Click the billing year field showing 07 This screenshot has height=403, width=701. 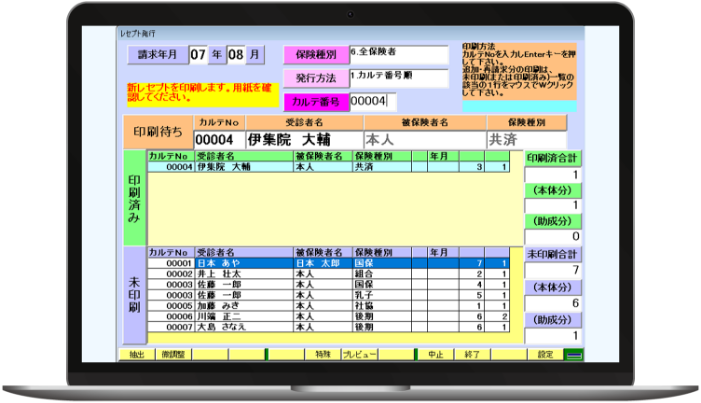point(199,55)
